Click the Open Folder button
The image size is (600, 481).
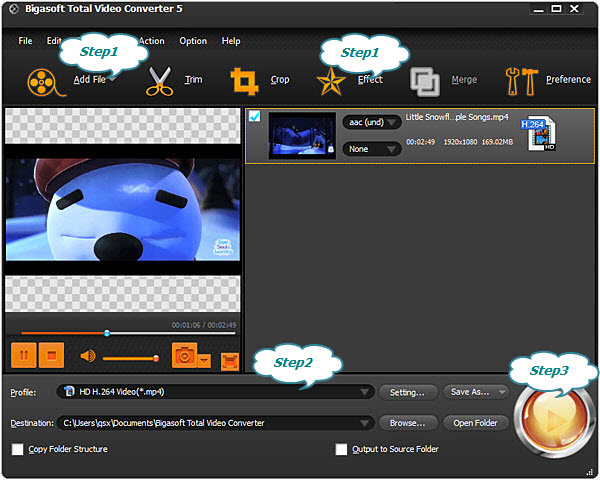click(476, 423)
